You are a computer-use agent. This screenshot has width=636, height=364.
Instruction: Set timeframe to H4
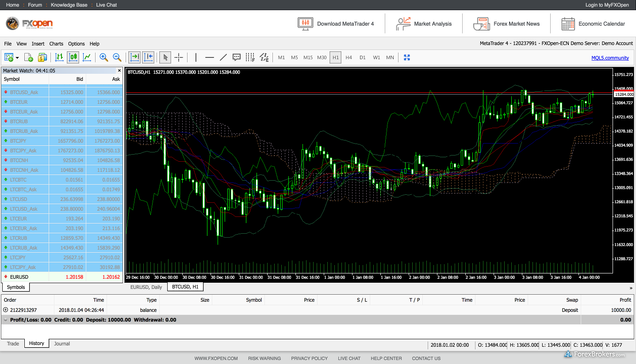tap(349, 57)
